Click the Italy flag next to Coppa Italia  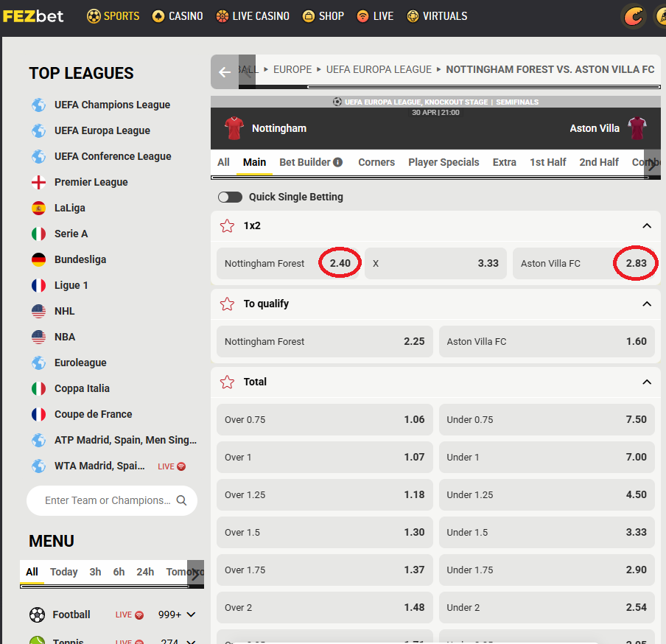pyautogui.click(x=38, y=389)
